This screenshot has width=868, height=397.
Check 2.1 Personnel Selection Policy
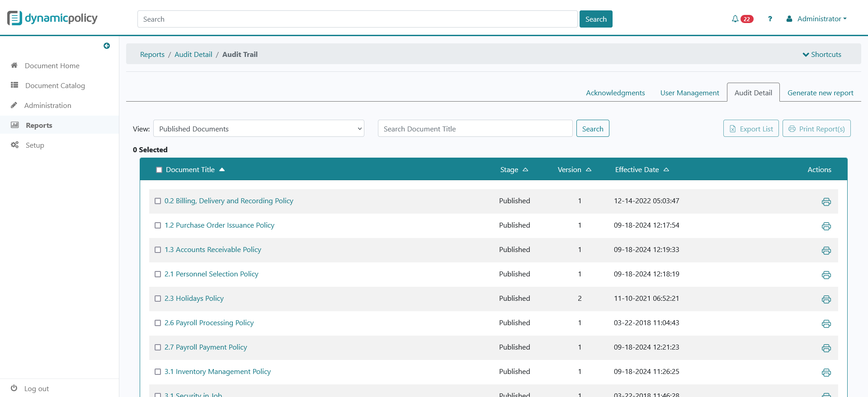158,274
